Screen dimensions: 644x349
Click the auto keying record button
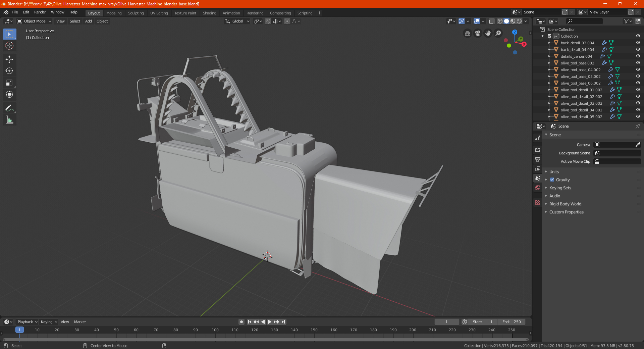[x=241, y=322]
